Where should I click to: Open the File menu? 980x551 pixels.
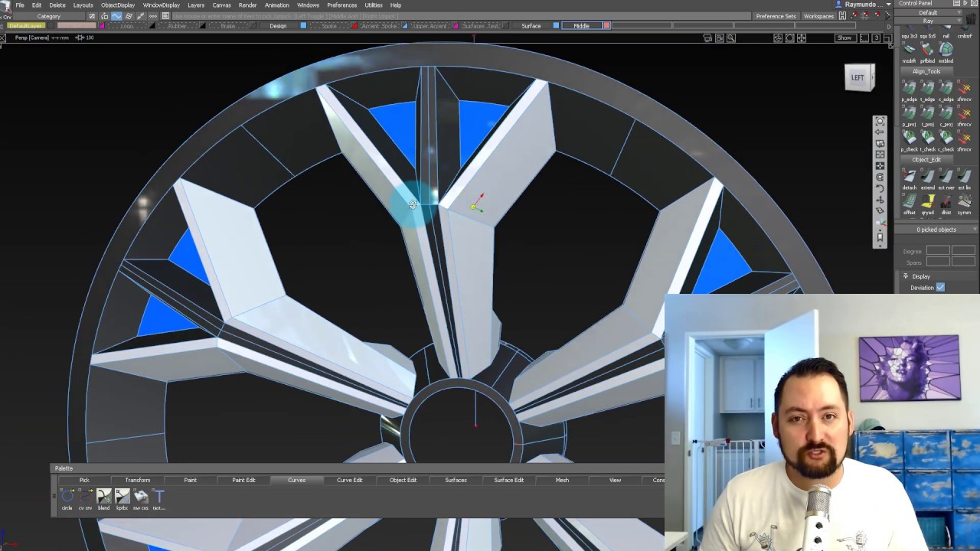pyautogui.click(x=20, y=5)
